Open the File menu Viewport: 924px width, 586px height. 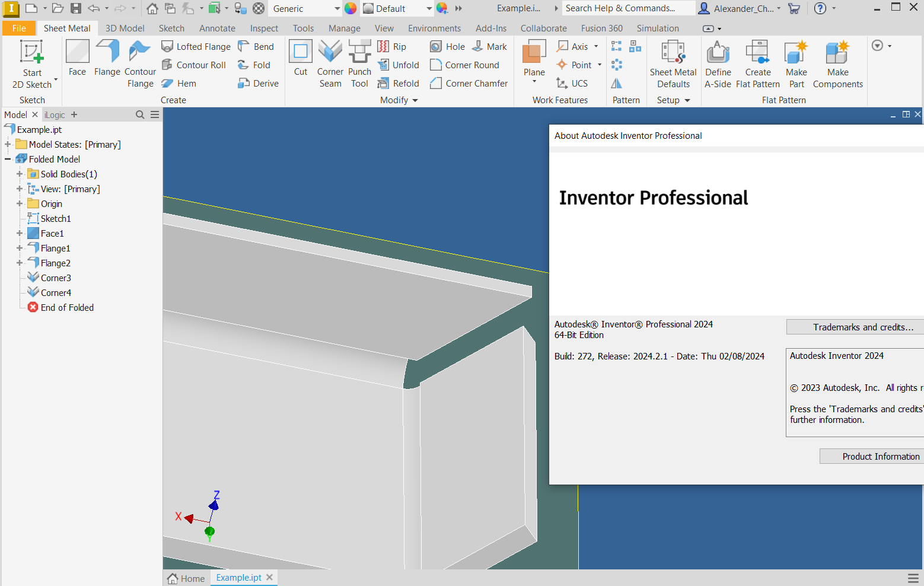[18, 28]
